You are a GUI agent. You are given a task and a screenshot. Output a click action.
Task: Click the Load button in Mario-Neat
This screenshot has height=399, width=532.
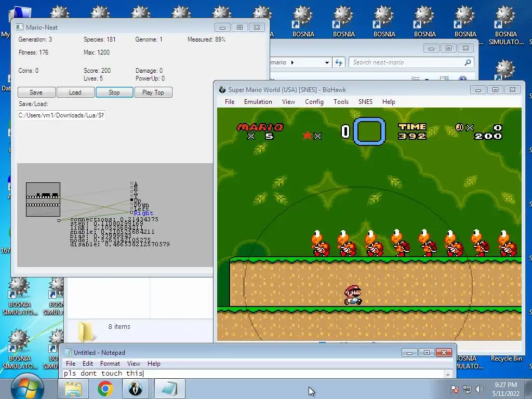[75, 92]
